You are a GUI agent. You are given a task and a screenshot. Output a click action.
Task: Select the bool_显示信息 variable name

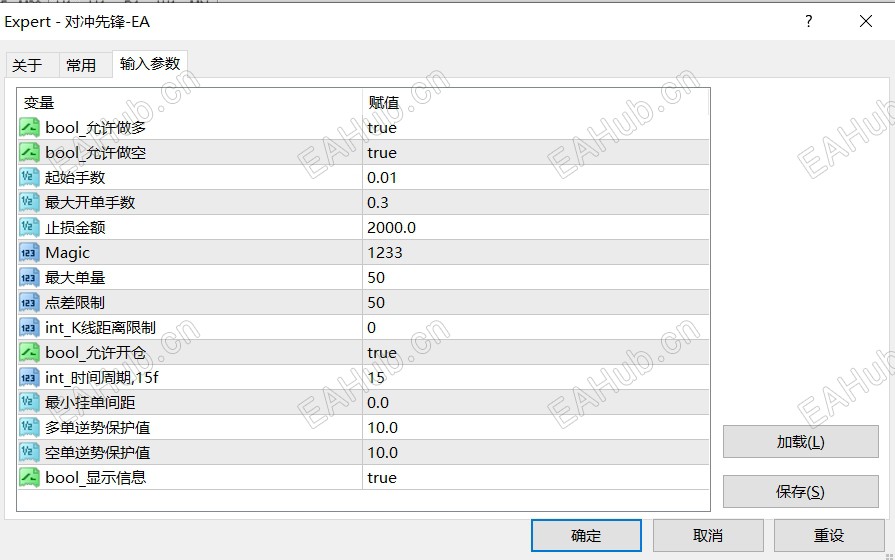95,478
